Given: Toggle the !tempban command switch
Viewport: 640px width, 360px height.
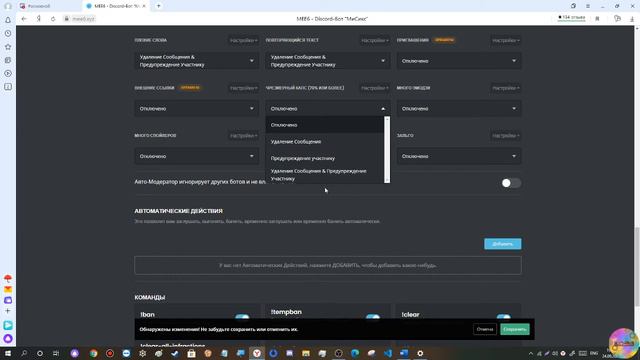Looking at the screenshot, I should pyautogui.click(x=373, y=317).
